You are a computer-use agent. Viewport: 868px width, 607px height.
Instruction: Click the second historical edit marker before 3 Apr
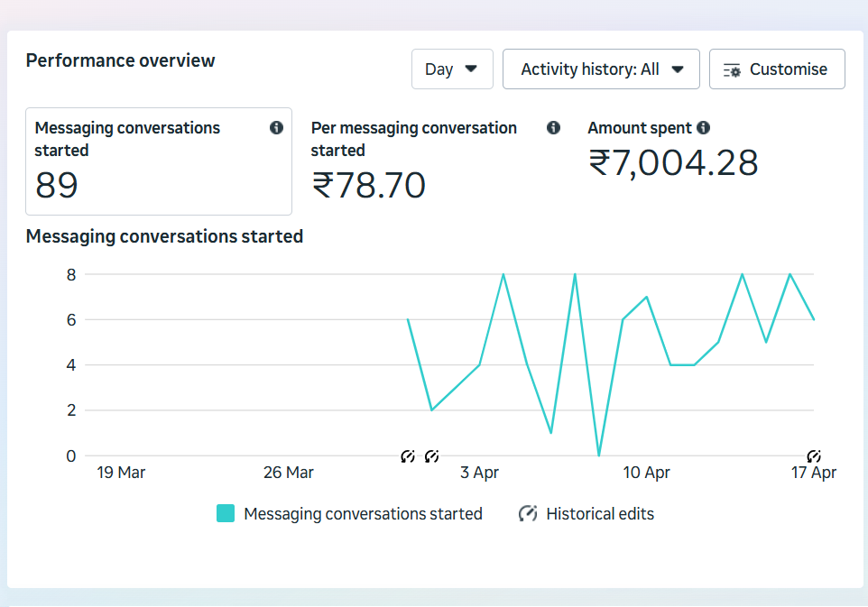click(x=431, y=456)
